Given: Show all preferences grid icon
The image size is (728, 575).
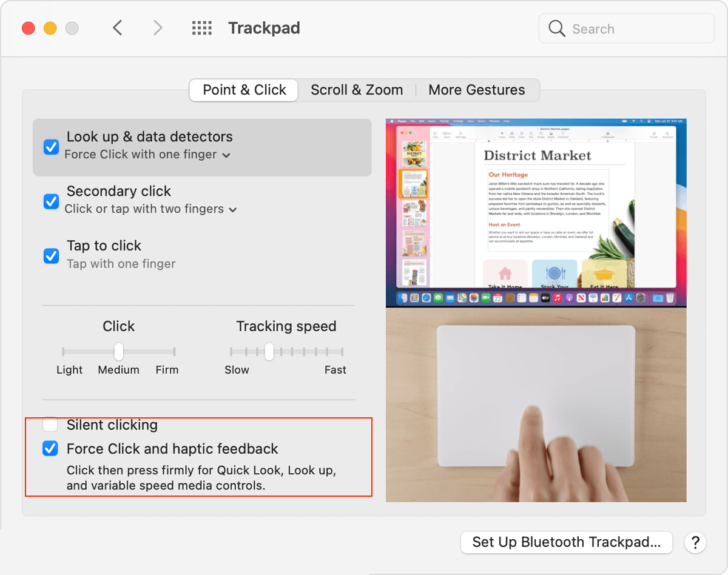Looking at the screenshot, I should click(x=201, y=28).
